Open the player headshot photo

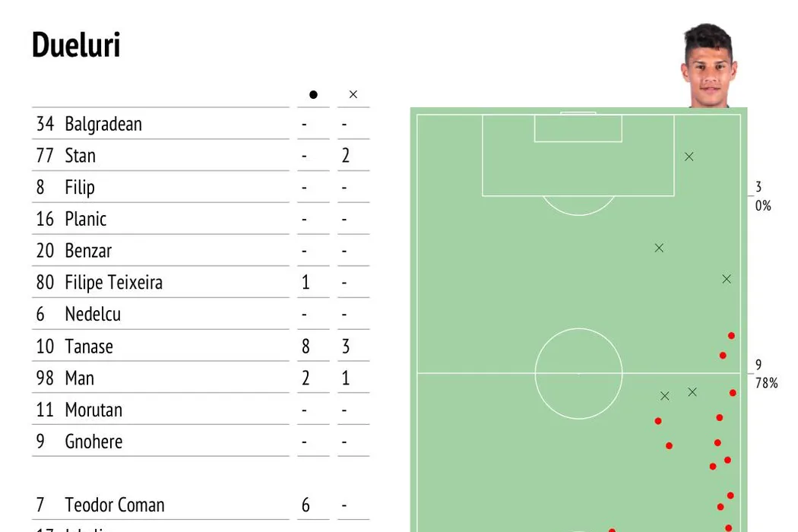coord(708,66)
